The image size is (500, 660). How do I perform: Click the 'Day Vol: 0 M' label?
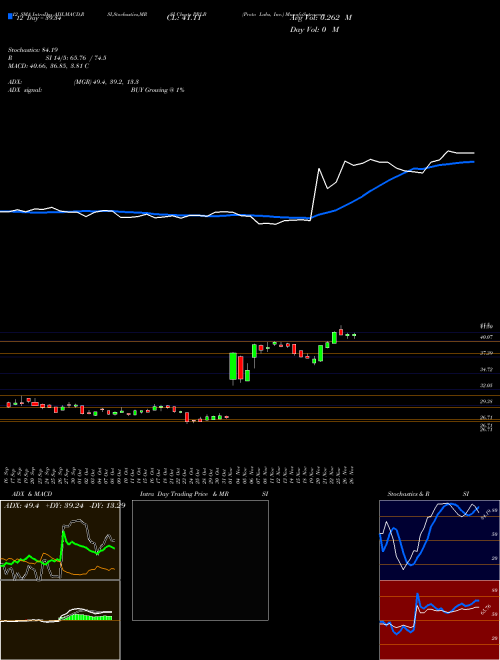click(x=314, y=30)
